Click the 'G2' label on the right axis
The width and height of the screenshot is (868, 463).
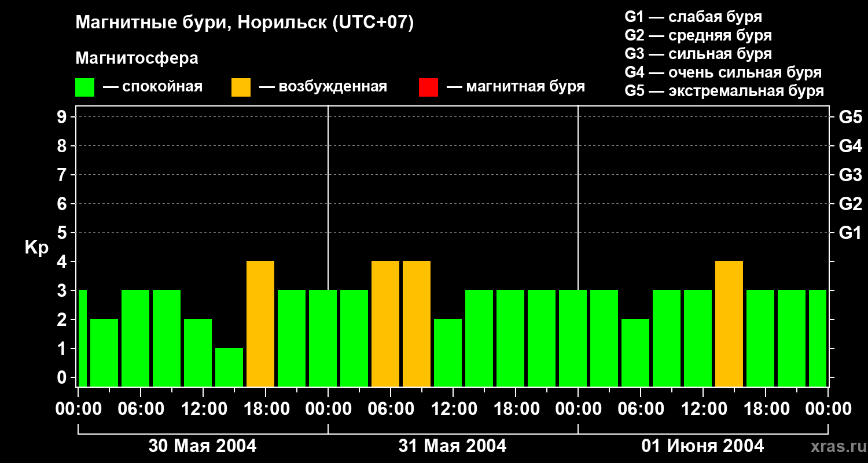point(850,204)
